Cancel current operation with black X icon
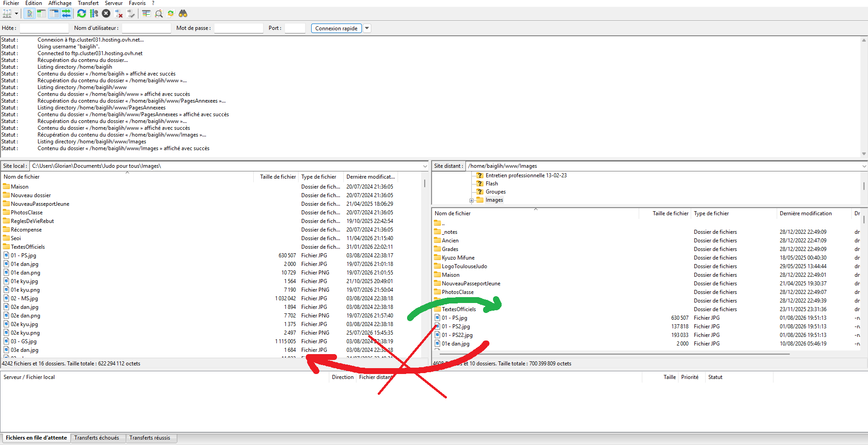 coord(106,14)
